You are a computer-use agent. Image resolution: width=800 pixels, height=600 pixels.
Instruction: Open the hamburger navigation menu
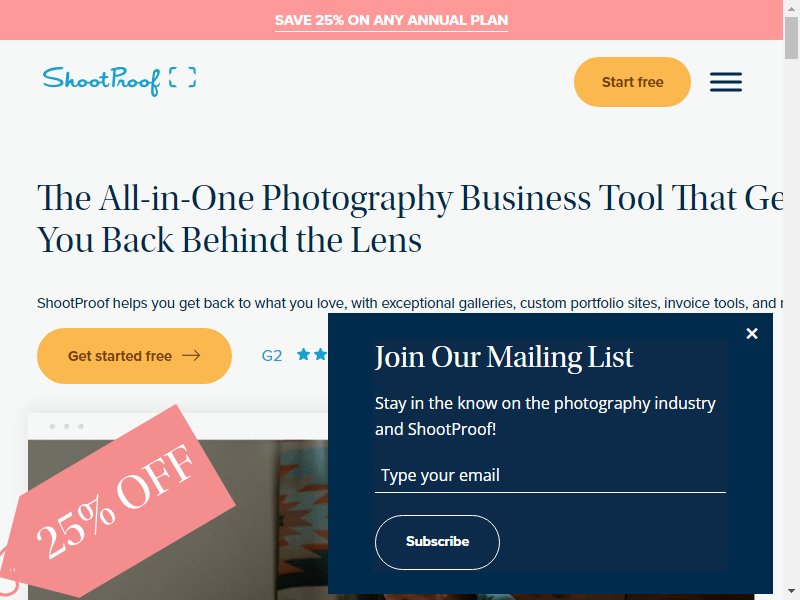coord(726,82)
